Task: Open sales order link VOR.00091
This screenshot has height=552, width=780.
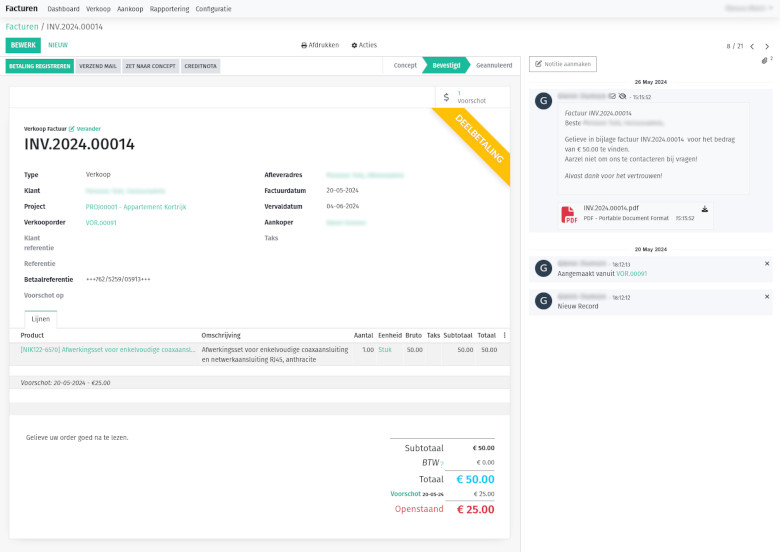Action: pyautogui.click(x=101, y=223)
